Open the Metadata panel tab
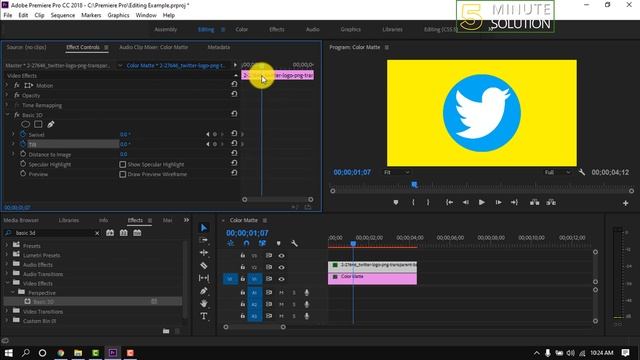The image size is (640, 360). (219, 47)
